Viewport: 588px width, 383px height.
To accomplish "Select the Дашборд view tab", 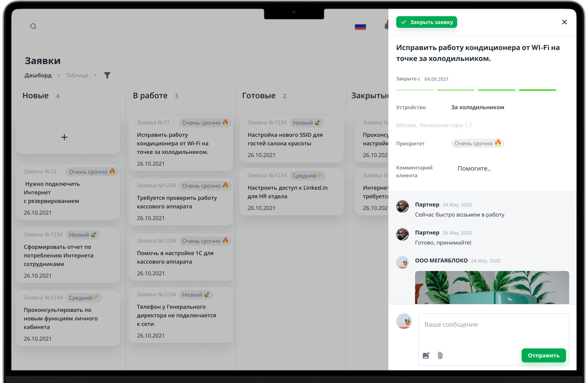I will pos(38,76).
